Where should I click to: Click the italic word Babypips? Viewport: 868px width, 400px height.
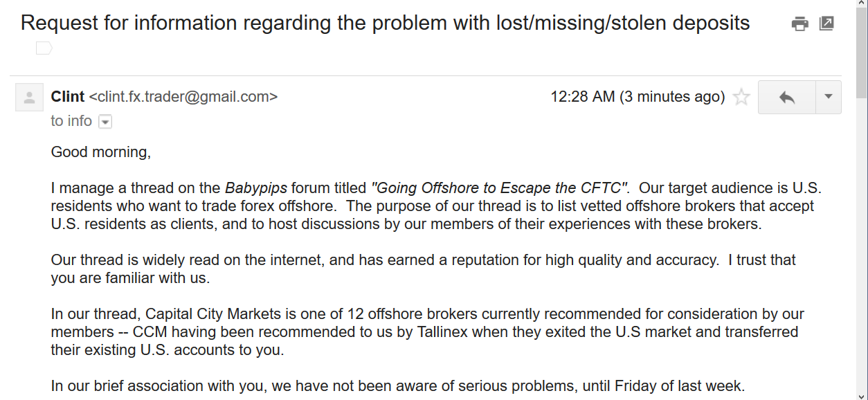point(255,188)
